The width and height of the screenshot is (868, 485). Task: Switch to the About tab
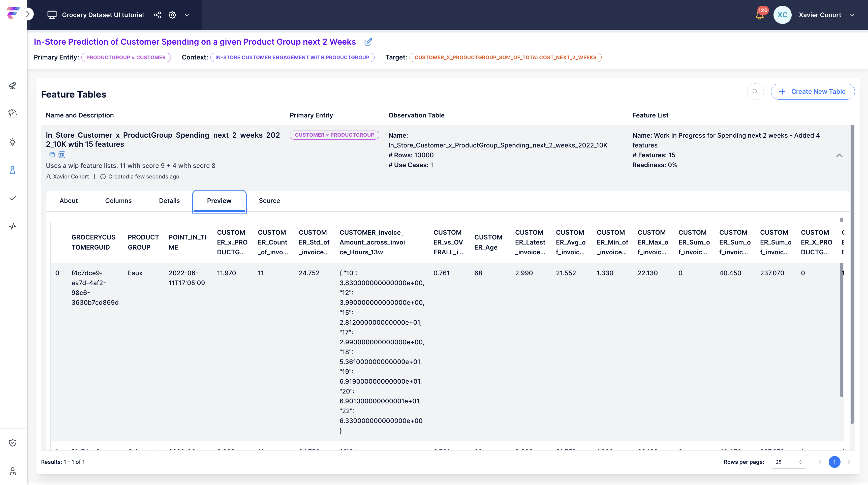[x=68, y=201]
